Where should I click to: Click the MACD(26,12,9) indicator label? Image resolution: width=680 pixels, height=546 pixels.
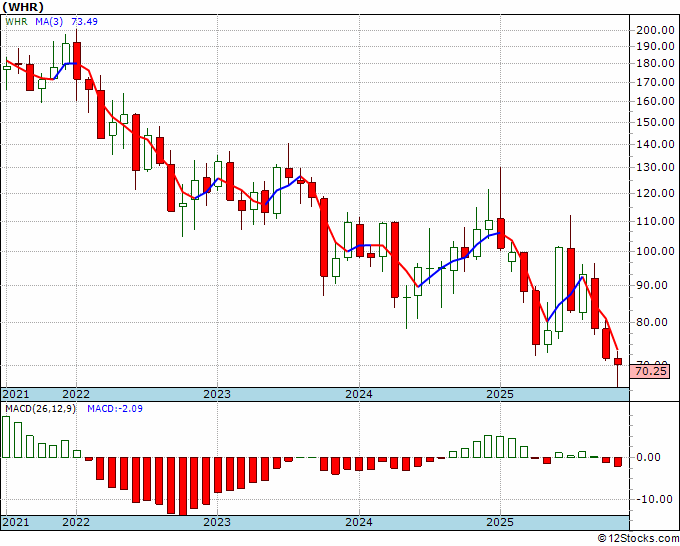tap(40, 409)
